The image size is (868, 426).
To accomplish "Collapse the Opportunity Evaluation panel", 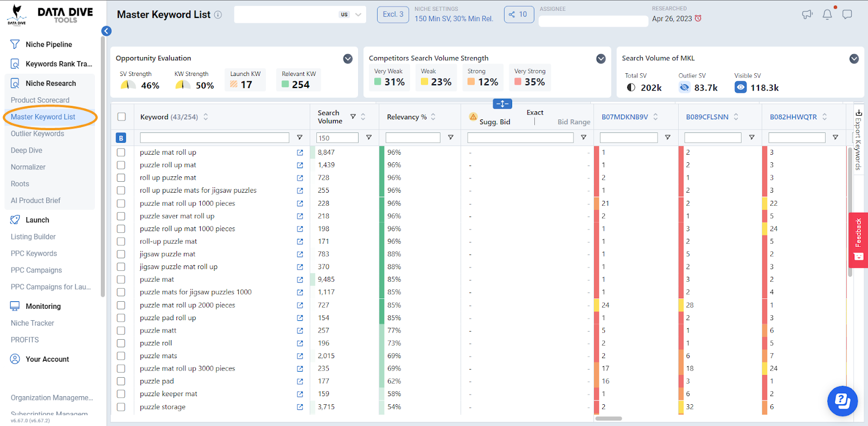I will pyautogui.click(x=348, y=59).
